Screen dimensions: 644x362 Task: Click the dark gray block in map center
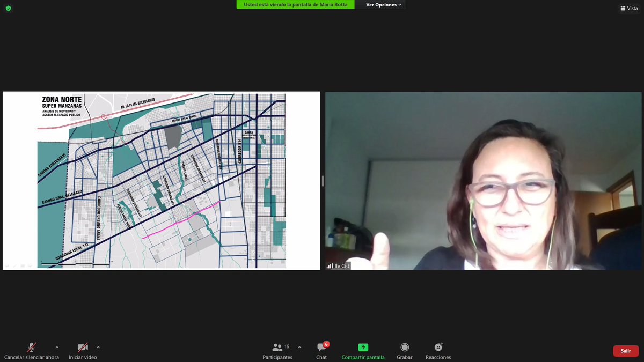173,138
